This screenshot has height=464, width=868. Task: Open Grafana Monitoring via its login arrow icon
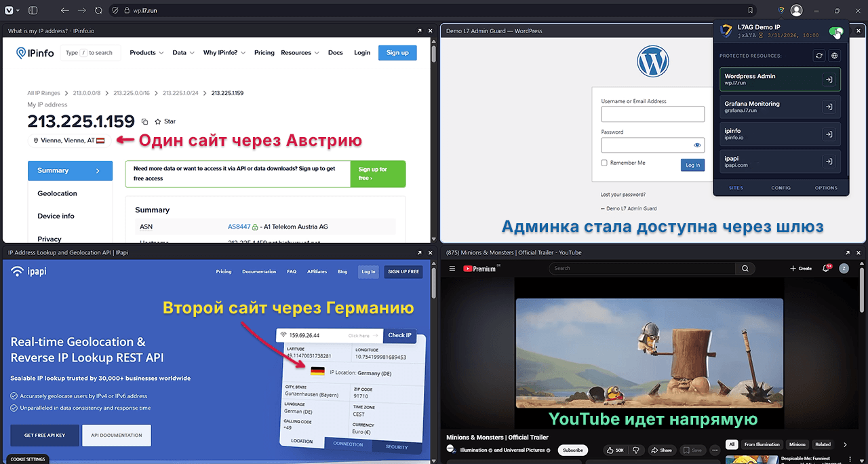829,107
